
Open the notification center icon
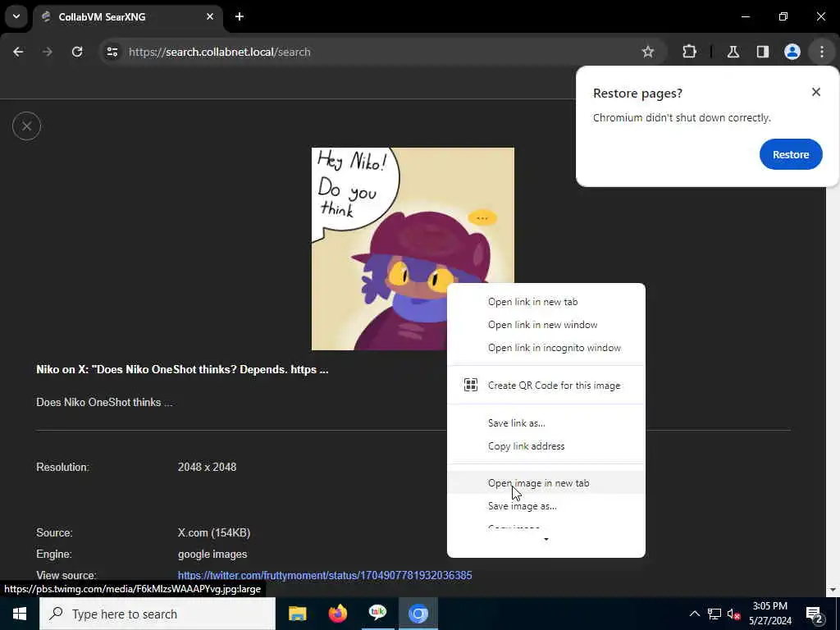815,614
